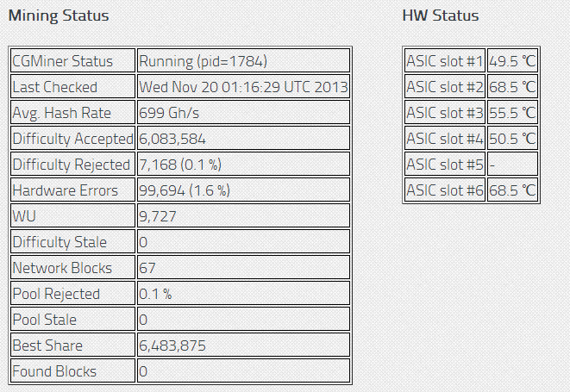
Task: Select the Pool Rejected label cell
Action: point(72,293)
